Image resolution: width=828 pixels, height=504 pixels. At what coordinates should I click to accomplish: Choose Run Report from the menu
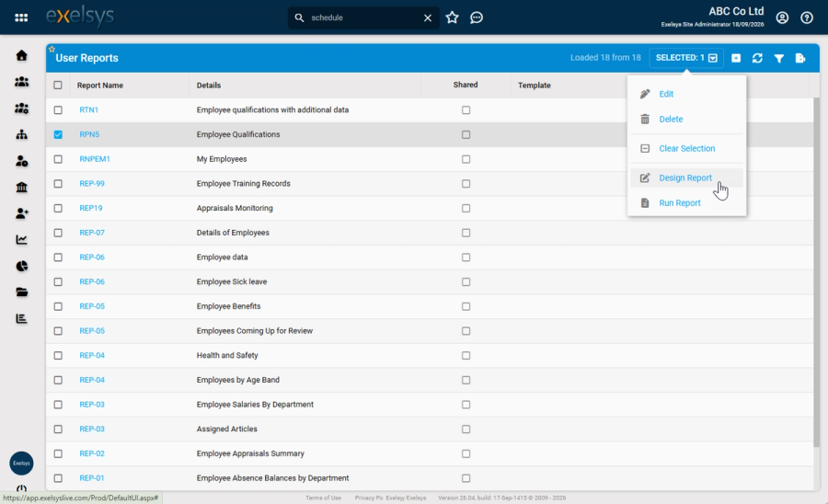click(x=686, y=203)
